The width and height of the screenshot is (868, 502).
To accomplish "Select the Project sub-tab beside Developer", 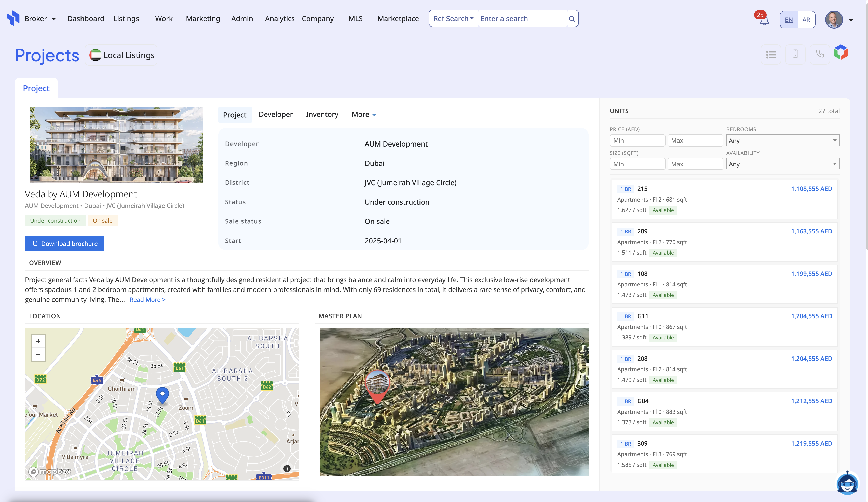I will [x=235, y=115].
